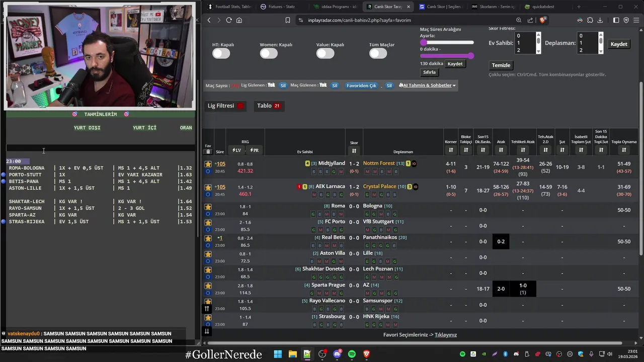Click the Sıfırla button
The width and height of the screenshot is (644, 362).
(429, 72)
